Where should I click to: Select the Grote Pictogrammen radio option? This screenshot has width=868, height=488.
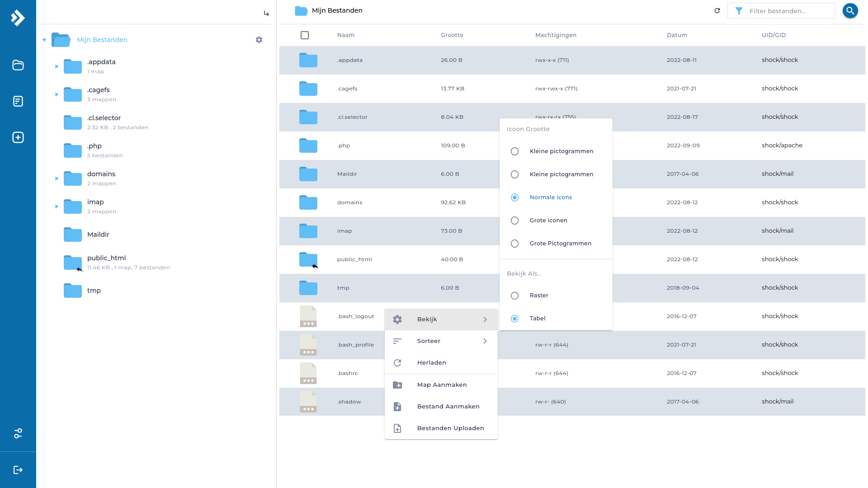coord(514,244)
